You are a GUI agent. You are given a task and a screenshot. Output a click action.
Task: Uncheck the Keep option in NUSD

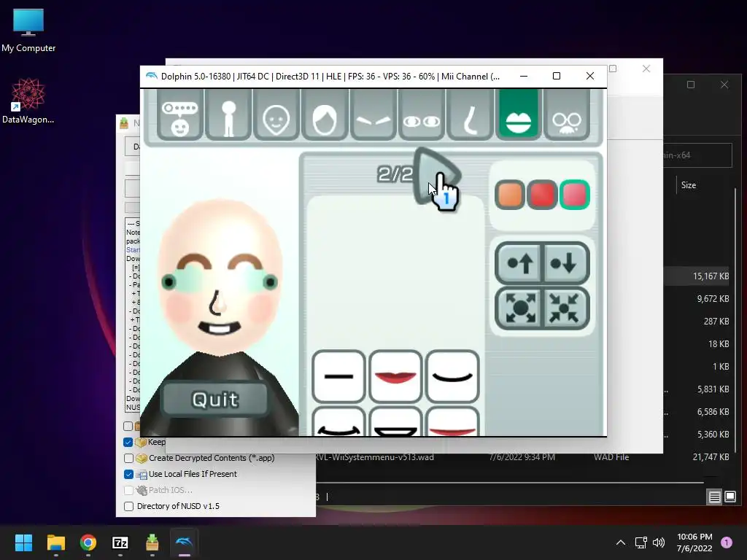point(128,442)
